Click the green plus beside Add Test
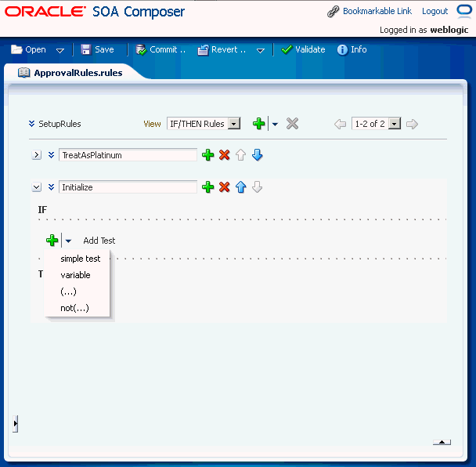This screenshot has width=476, height=467. coord(52,240)
